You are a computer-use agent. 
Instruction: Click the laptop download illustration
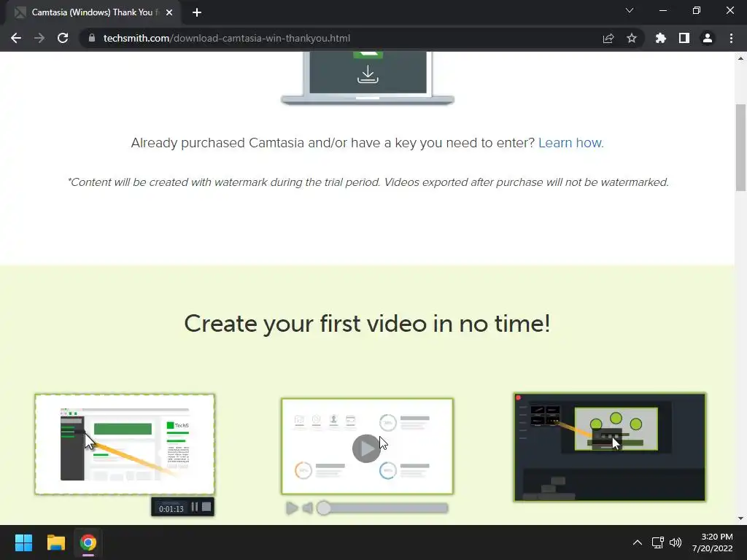click(x=368, y=78)
